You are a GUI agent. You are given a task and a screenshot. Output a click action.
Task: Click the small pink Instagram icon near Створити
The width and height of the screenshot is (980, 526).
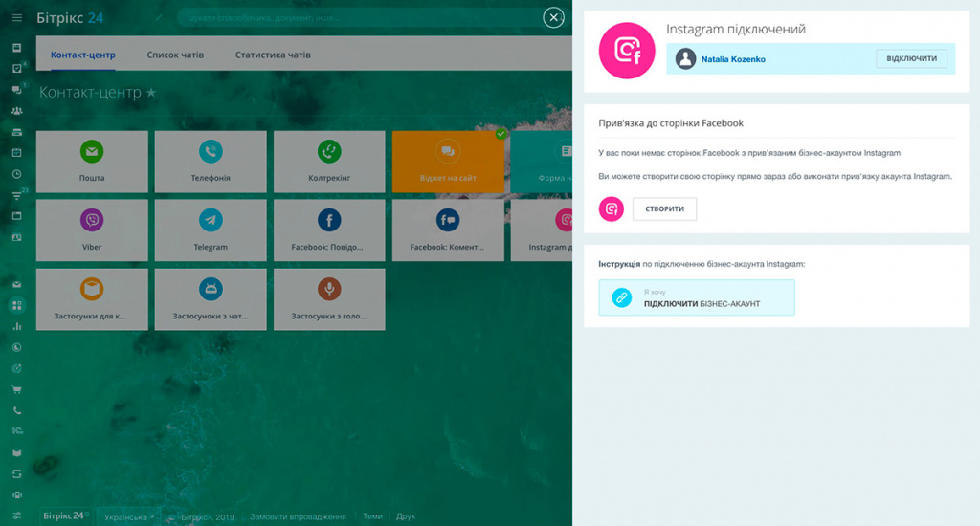click(612, 208)
